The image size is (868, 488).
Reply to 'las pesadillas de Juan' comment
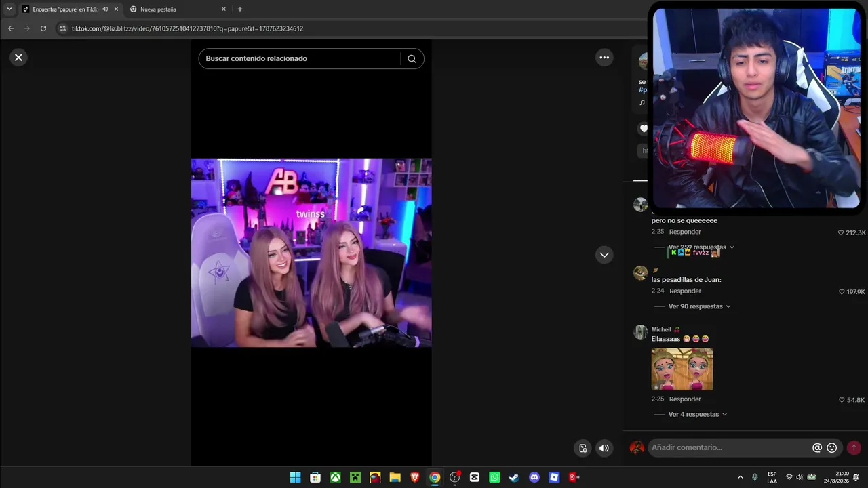click(685, 291)
